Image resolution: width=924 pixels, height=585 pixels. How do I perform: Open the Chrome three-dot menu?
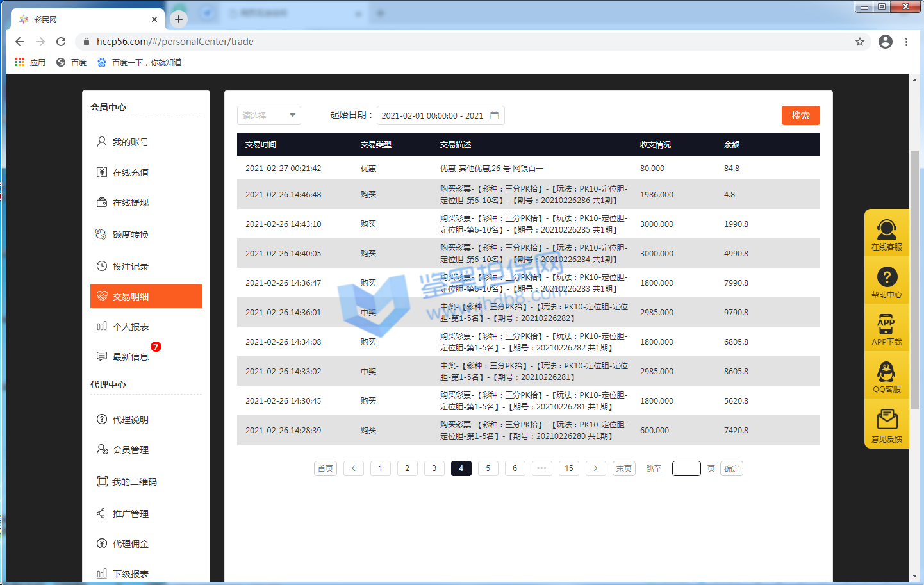pyautogui.click(x=906, y=42)
